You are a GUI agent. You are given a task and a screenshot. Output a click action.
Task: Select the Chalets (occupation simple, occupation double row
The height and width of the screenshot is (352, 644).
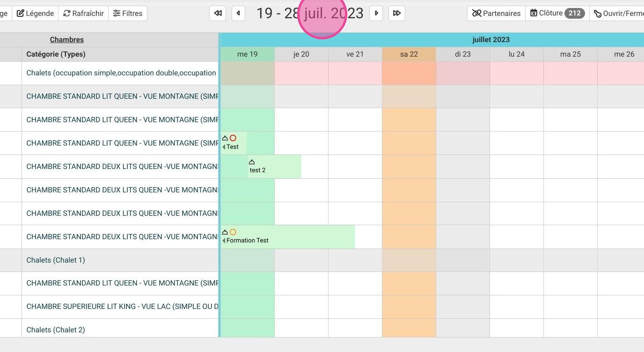tap(122, 73)
